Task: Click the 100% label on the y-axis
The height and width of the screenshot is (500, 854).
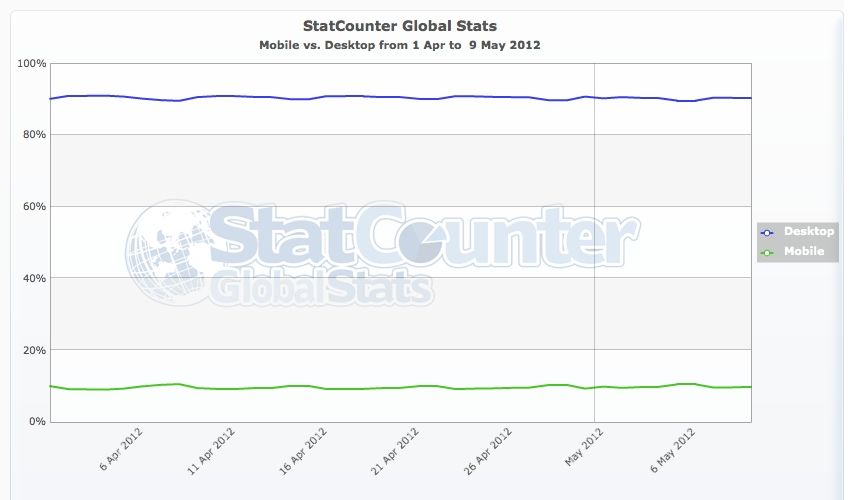Action: (32, 63)
